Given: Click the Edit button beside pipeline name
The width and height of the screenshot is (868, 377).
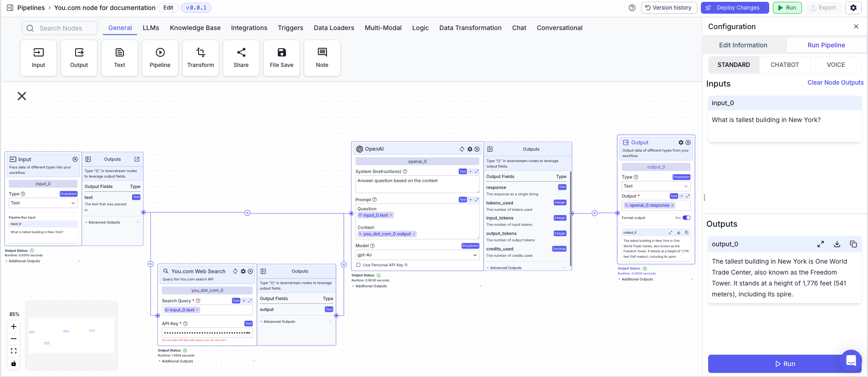Looking at the screenshot, I should pyautogui.click(x=168, y=8).
